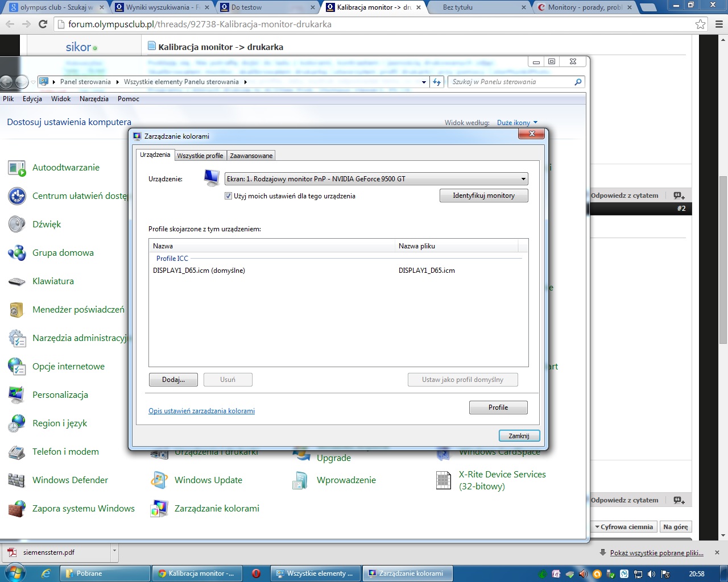
Task: Open the 'Duże ikony' view dropdown
Action: (517, 123)
